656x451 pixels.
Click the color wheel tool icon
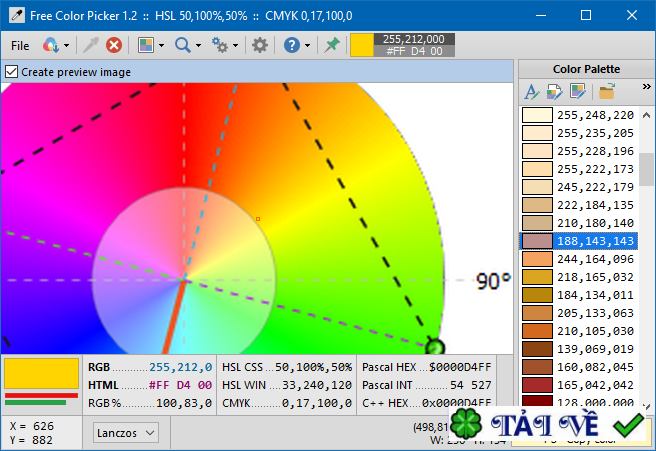coord(51,45)
